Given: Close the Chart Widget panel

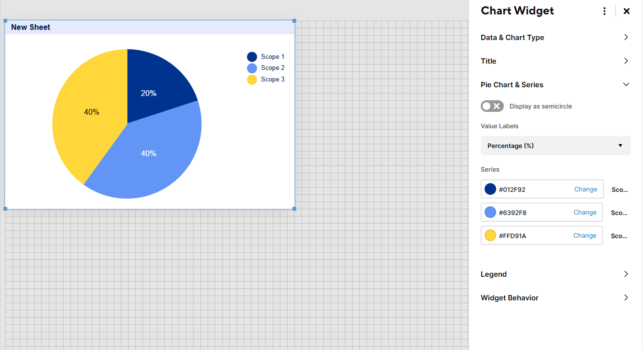Looking at the screenshot, I should click(626, 11).
